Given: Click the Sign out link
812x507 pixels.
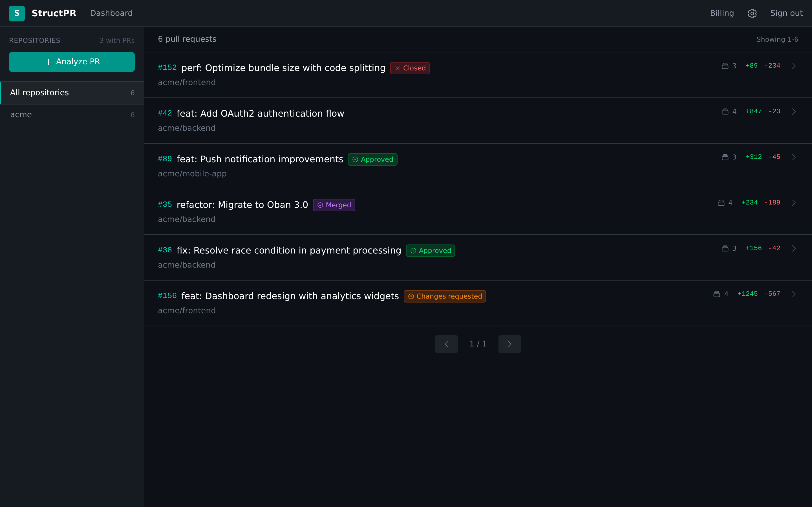Looking at the screenshot, I should 786,13.
